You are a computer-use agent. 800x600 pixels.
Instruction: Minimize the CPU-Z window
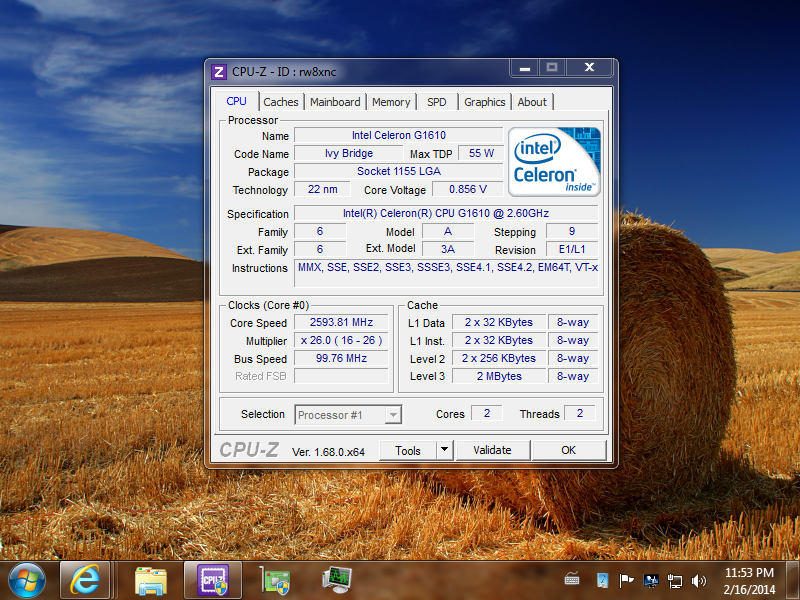tap(525, 68)
